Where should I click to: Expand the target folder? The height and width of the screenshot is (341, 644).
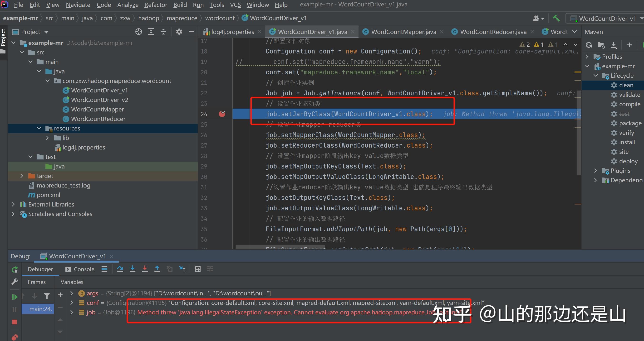22,176
